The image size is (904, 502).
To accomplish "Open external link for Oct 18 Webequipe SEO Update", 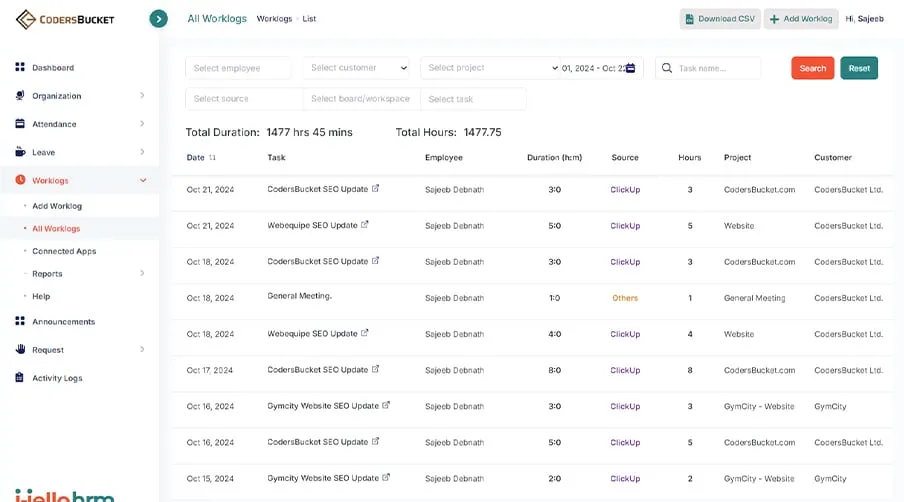I will click(x=365, y=333).
